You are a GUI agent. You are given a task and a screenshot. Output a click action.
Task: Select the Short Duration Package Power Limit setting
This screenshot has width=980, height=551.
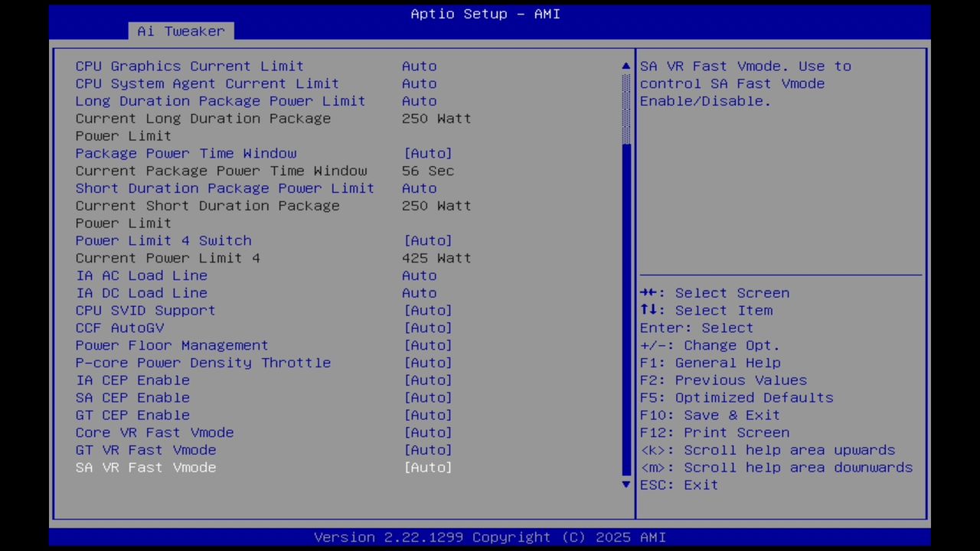[224, 187]
